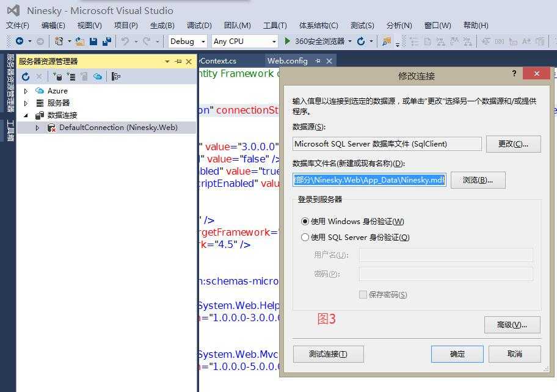Click the Find in Files toolbar icon
The height and width of the screenshot is (392, 557).
pyautogui.click(x=387, y=41)
